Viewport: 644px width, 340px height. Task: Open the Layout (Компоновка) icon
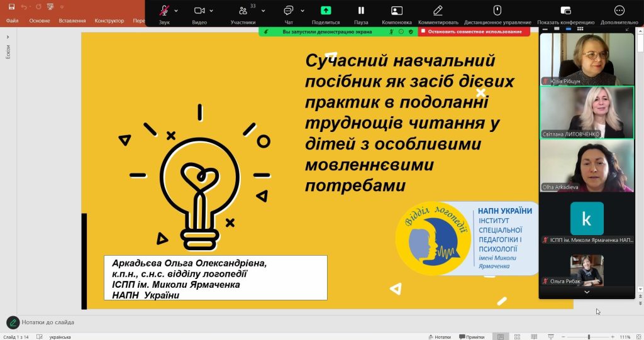pos(397,11)
